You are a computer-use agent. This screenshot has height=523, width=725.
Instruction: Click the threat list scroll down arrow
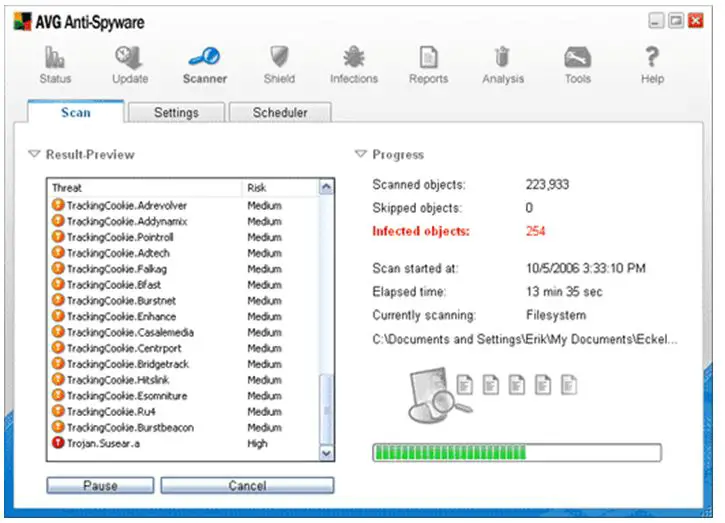point(326,453)
